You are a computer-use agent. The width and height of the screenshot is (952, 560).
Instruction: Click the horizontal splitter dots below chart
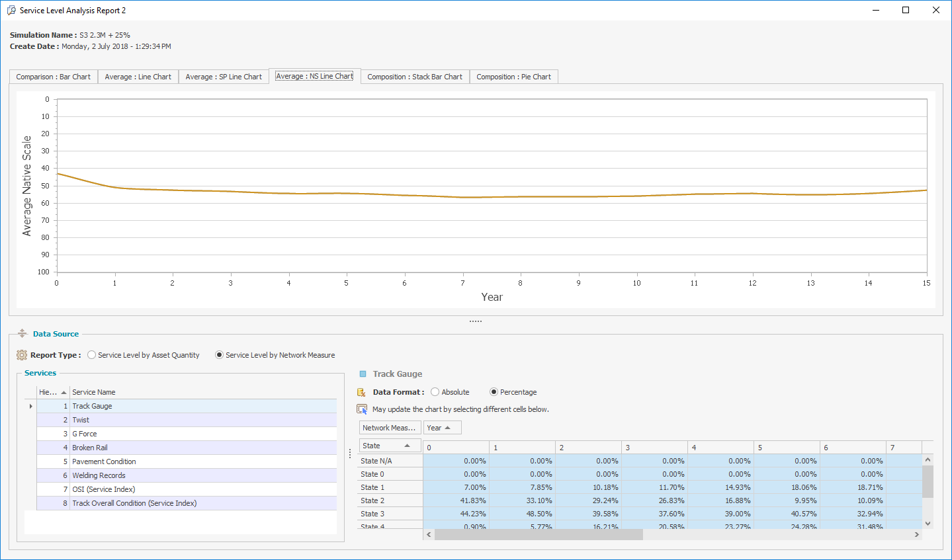click(x=476, y=321)
